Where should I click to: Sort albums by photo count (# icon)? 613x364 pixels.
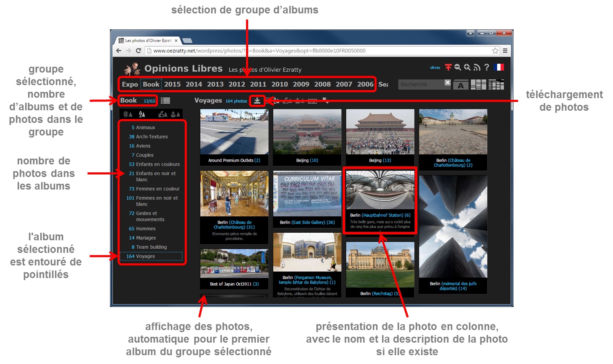coord(128,114)
